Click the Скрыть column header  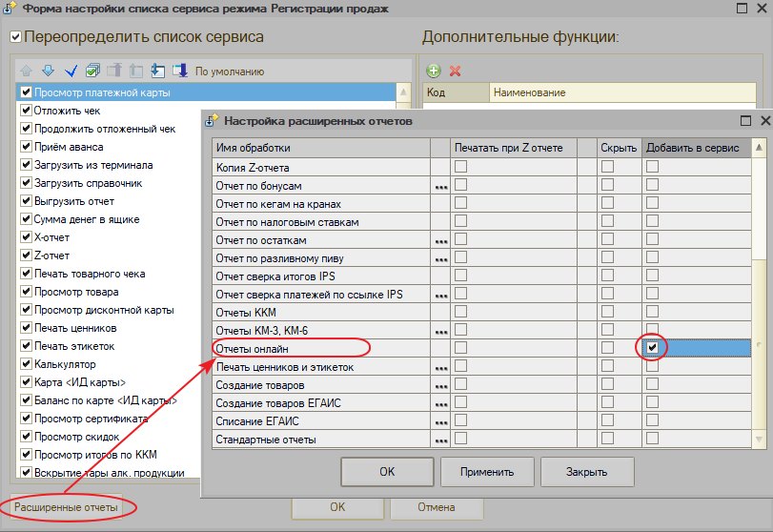tap(619, 148)
